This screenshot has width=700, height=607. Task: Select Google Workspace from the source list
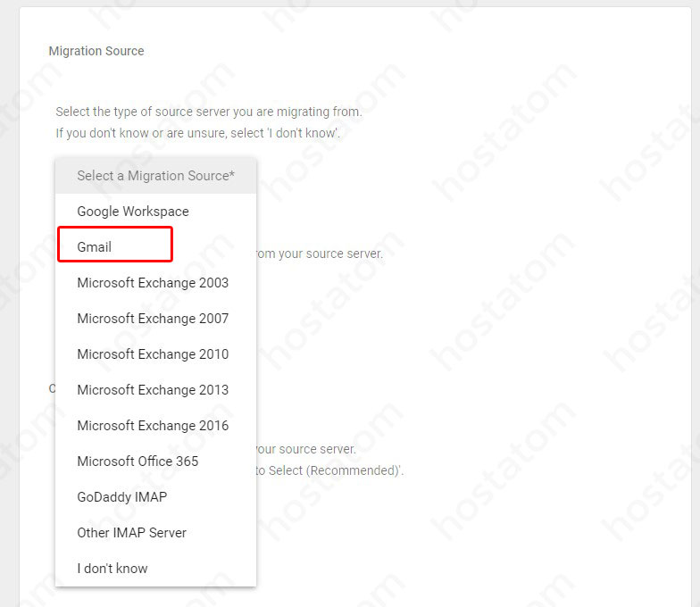pyautogui.click(x=133, y=212)
